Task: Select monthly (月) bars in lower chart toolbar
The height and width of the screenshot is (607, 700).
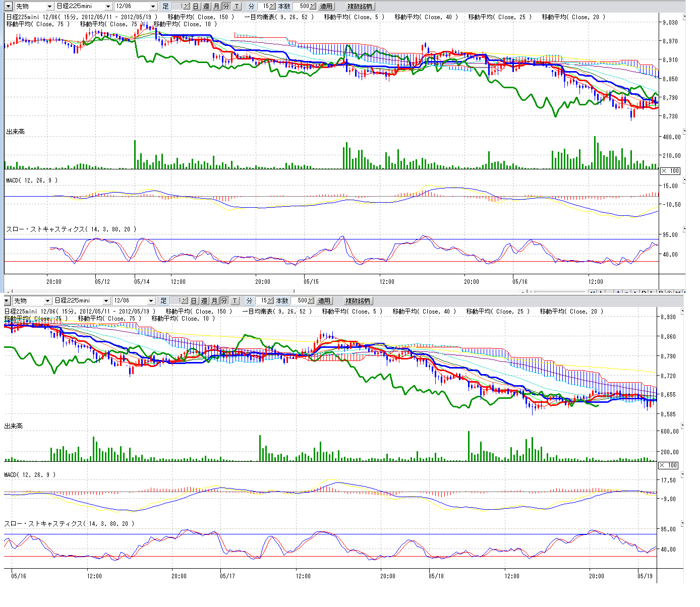Action: 214,301
